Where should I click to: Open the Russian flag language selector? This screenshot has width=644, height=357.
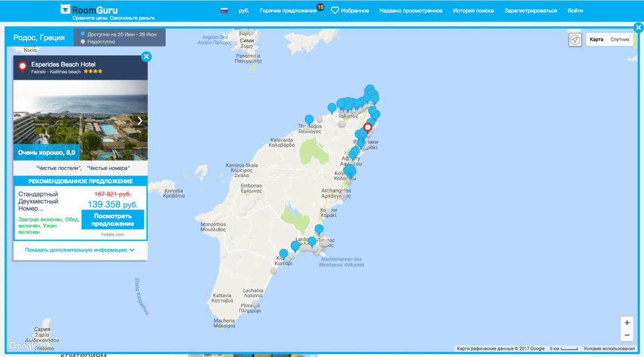pos(224,11)
